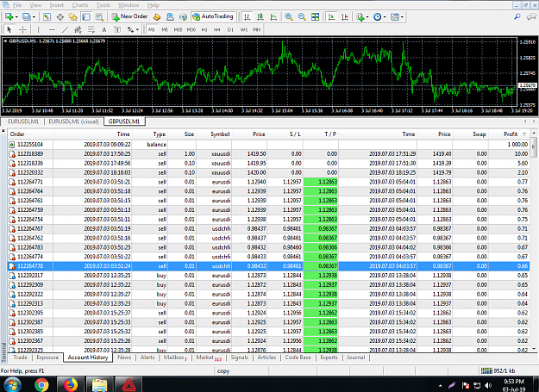This screenshot has width=539, height=392.
Task: Switch to H4 timeframe
Action: (217, 30)
